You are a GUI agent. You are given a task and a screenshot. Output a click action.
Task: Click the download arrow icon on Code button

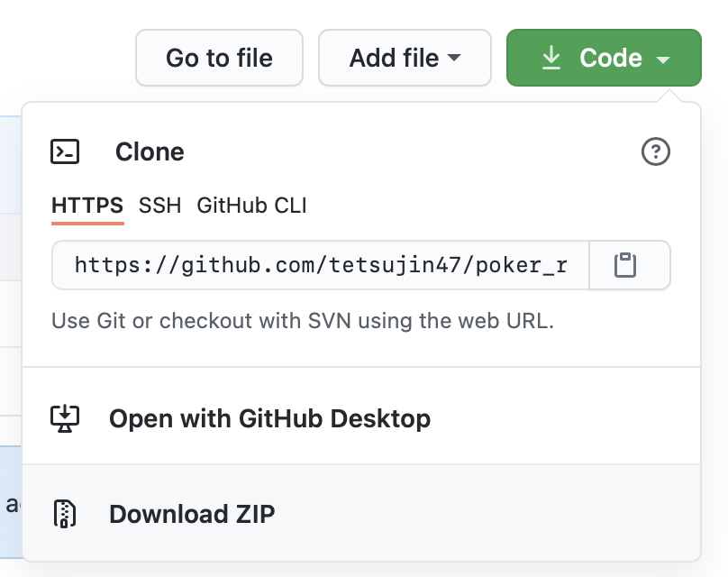coord(551,58)
